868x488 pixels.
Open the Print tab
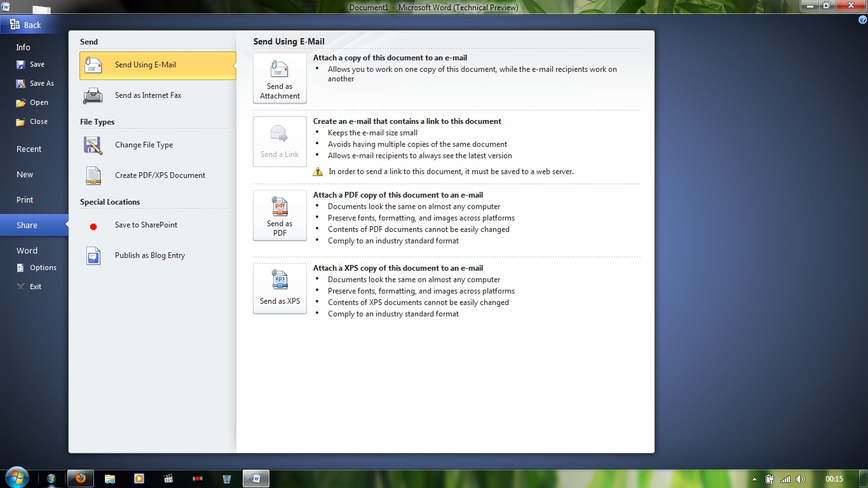coord(25,200)
